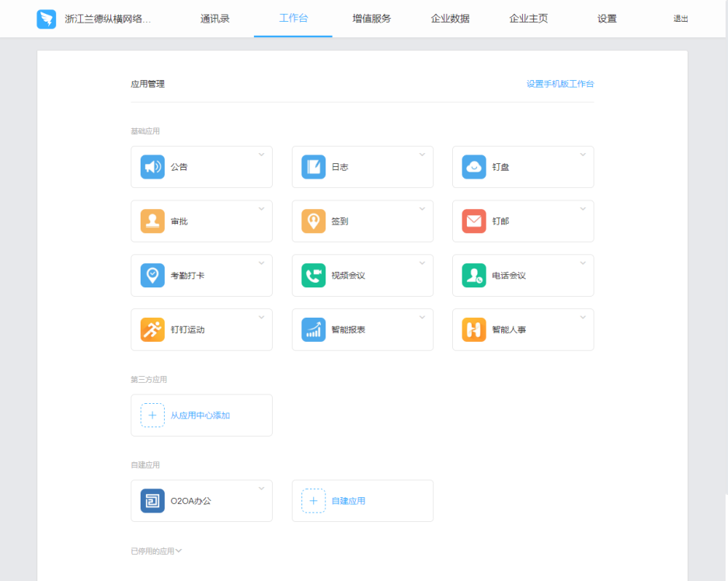
Task: Click 从应用中心添加 to add an app
Action: (200, 416)
